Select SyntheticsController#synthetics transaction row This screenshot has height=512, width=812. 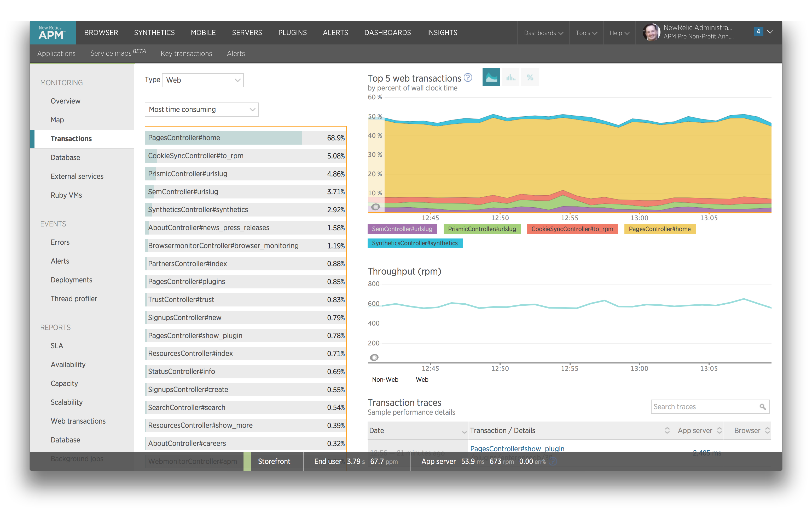246,210
